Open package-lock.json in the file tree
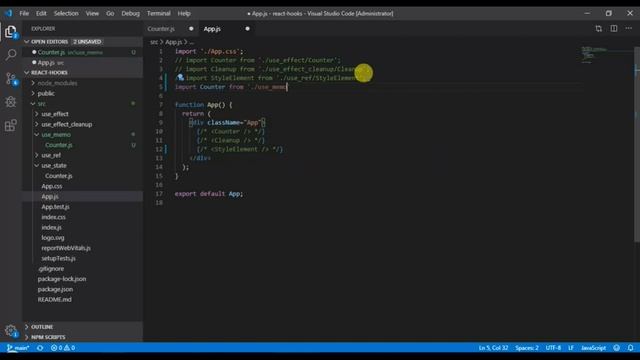 (62, 279)
